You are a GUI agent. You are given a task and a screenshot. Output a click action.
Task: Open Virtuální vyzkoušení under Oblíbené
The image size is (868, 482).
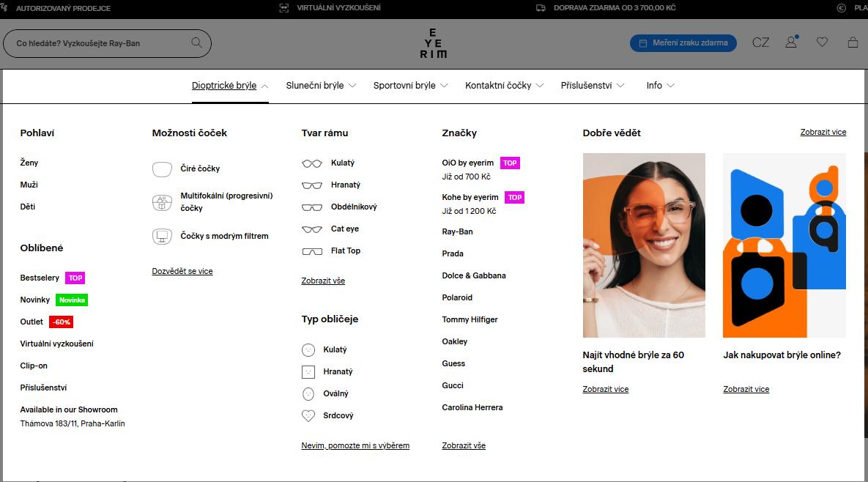(x=56, y=344)
